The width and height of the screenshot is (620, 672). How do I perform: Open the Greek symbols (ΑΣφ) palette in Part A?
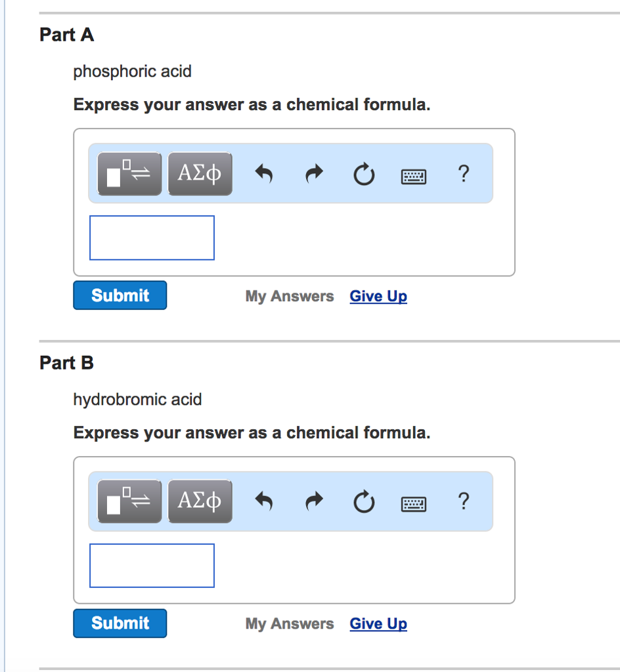click(x=200, y=173)
